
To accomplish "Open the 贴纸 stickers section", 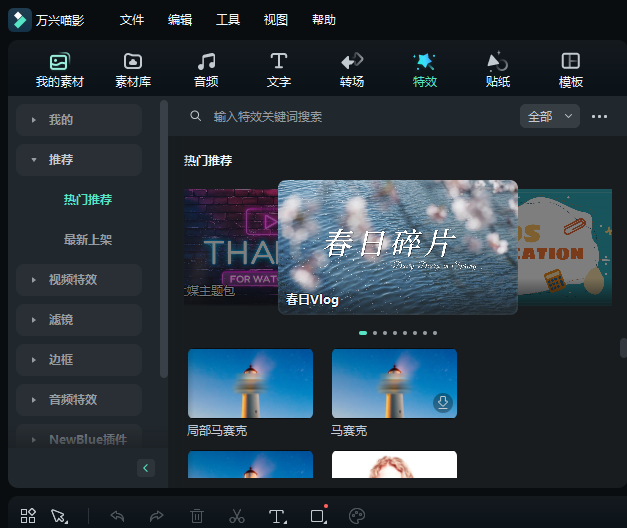I will click(498, 70).
